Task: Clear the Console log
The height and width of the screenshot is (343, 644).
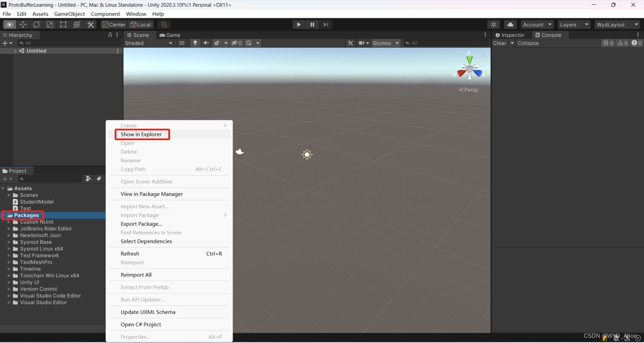Action: click(x=500, y=43)
